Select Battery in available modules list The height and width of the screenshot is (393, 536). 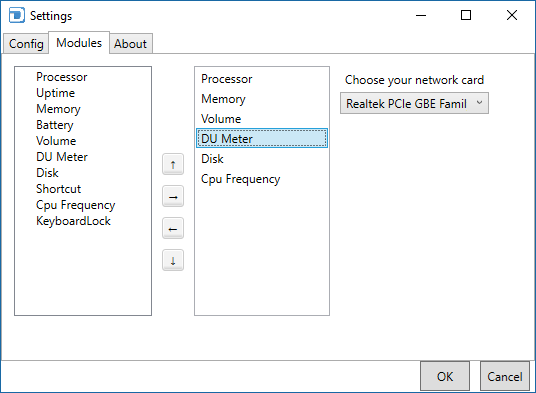[x=55, y=125]
